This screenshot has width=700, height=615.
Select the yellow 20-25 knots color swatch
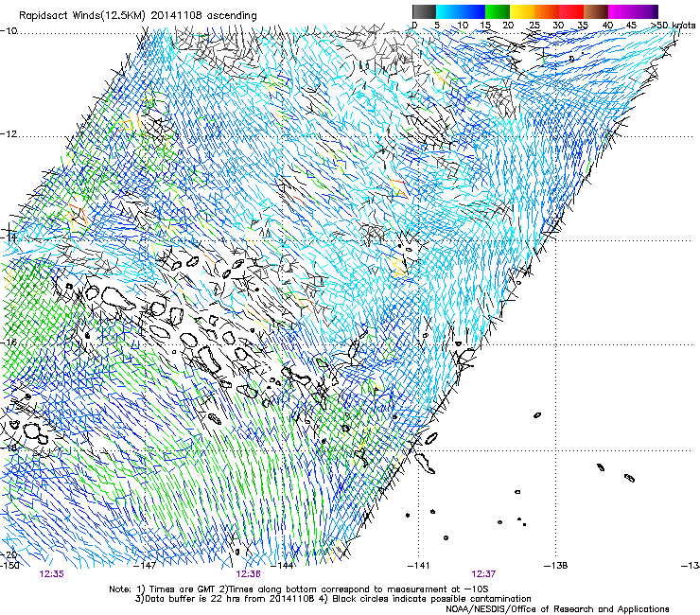click(x=522, y=11)
